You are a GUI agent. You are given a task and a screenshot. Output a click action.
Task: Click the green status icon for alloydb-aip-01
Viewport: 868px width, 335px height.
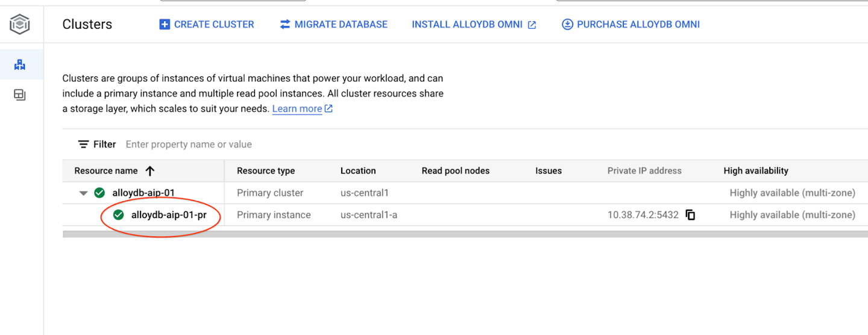99,193
